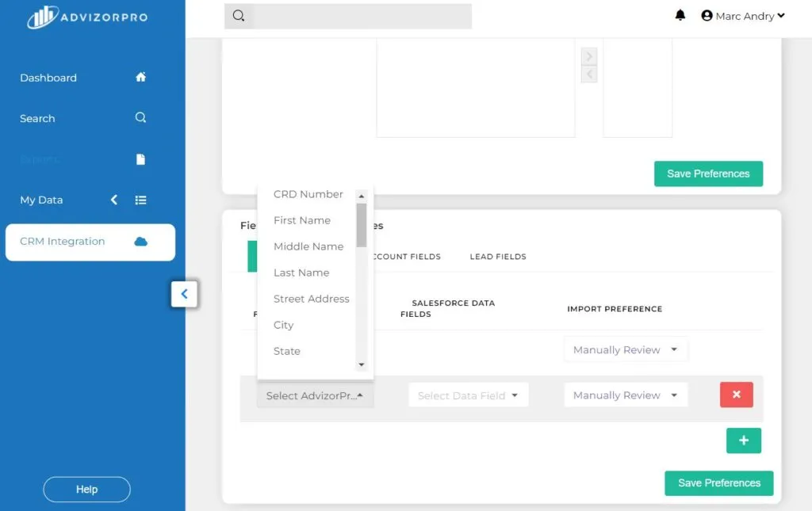Click the green plus icon to add mapping
Screen dimensions: 812x511
743,440
